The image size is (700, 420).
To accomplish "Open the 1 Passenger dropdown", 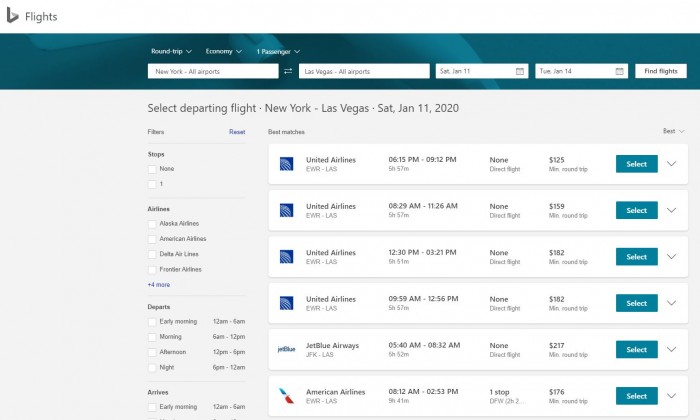I will [x=278, y=52].
